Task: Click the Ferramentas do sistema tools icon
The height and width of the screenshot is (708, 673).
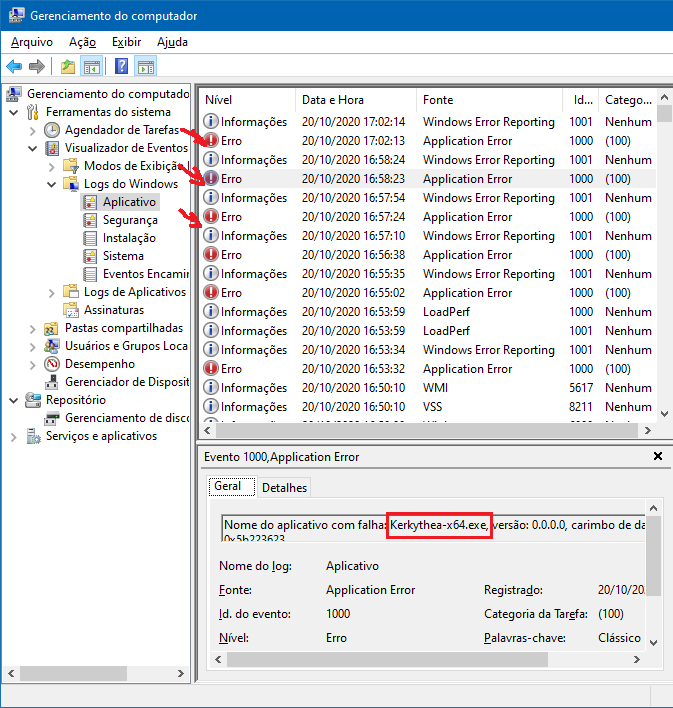Action: pos(33,112)
